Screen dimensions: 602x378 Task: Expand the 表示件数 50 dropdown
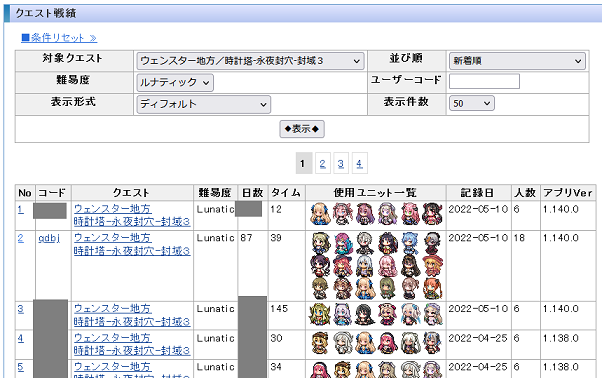(x=471, y=103)
